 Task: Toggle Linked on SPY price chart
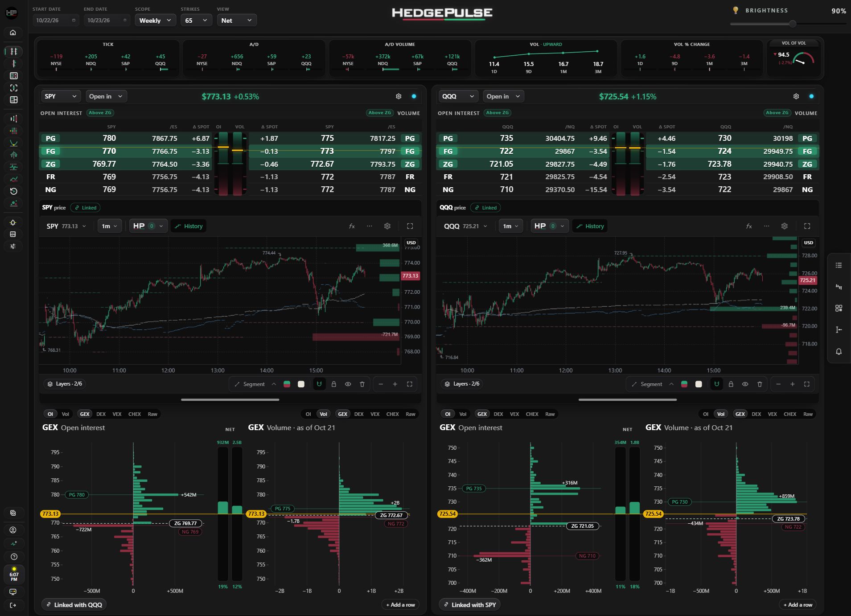tap(85, 208)
